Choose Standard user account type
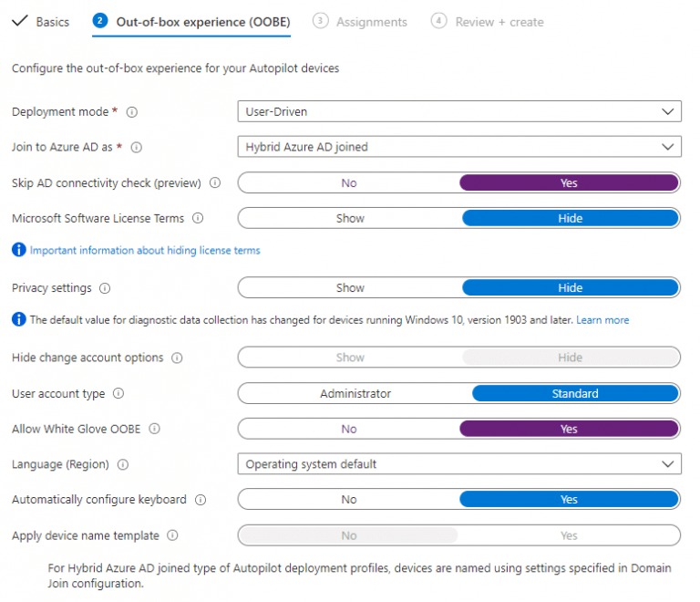Viewport: 700px width, 602px height. pos(575,393)
